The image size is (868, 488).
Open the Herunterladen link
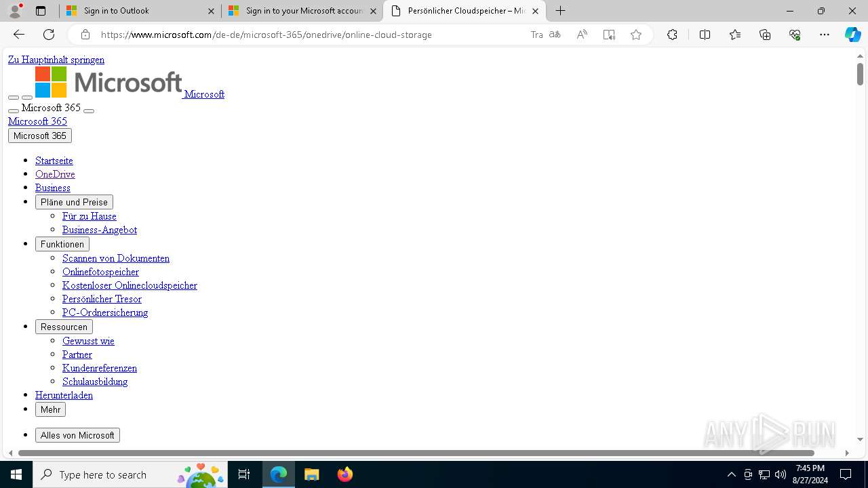[x=64, y=395]
